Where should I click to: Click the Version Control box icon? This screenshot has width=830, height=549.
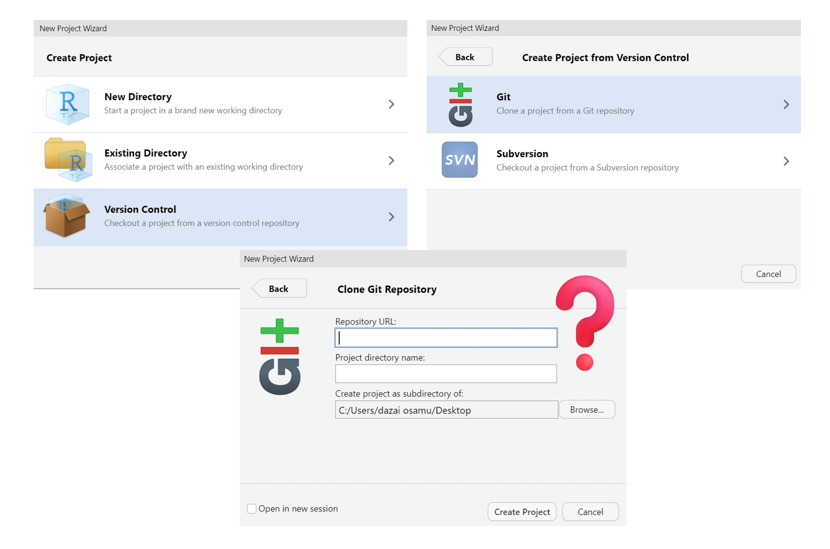tap(67, 217)
